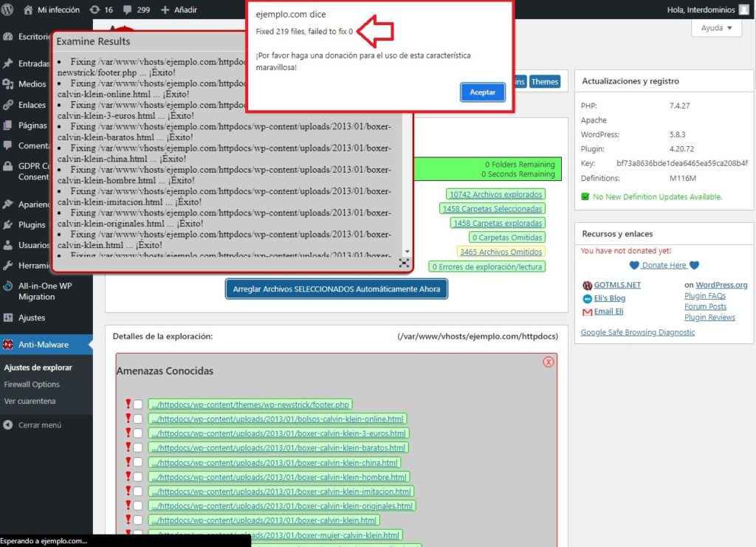Open Forum Posts link
Screen dimensions: 756x547
pyautogui.click(x=705, y=306)
